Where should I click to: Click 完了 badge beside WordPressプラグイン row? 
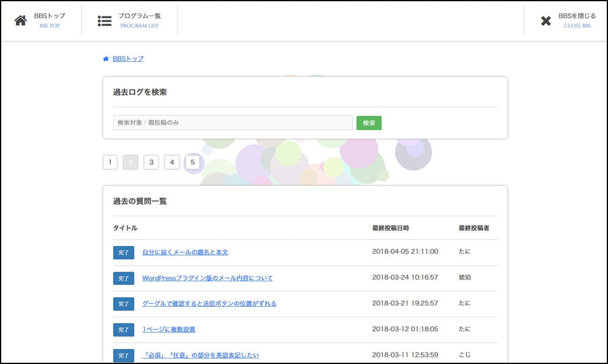(123, 278)
